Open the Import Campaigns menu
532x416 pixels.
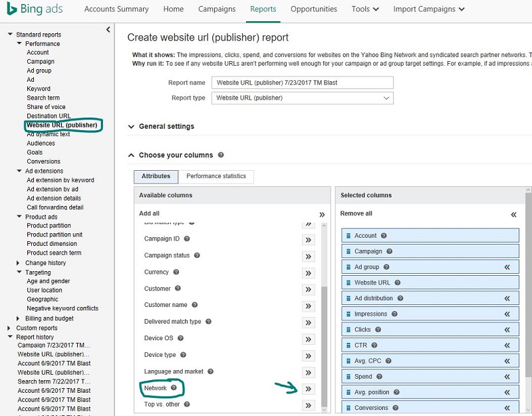click(x=429, y=9)
